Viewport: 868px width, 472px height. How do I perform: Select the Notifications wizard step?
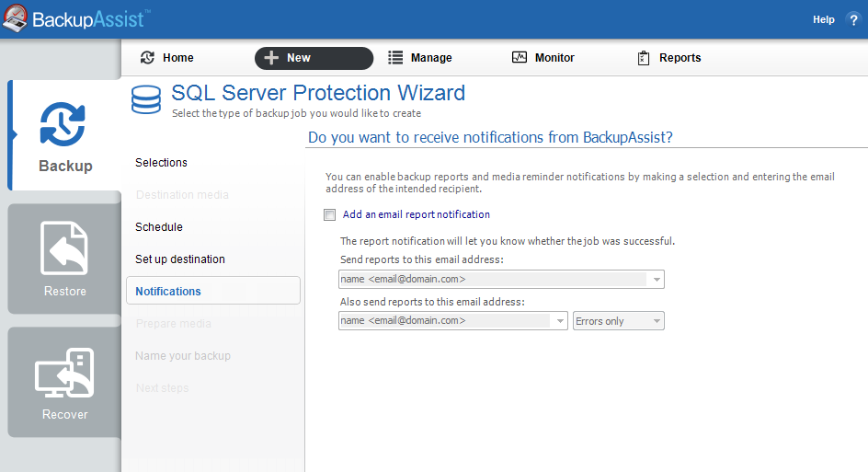[213, 291]
